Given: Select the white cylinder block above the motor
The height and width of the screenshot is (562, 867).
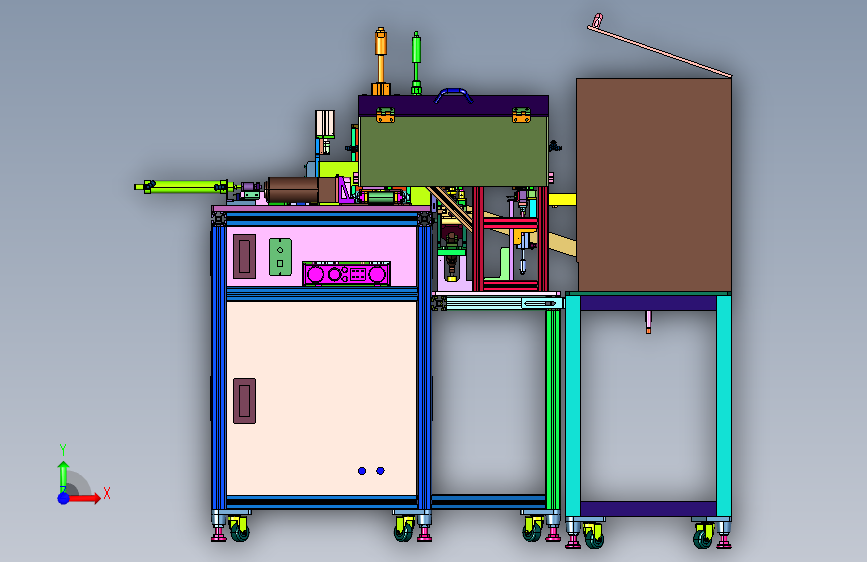Looking at the screenshot, I should [x=325, y=123].
